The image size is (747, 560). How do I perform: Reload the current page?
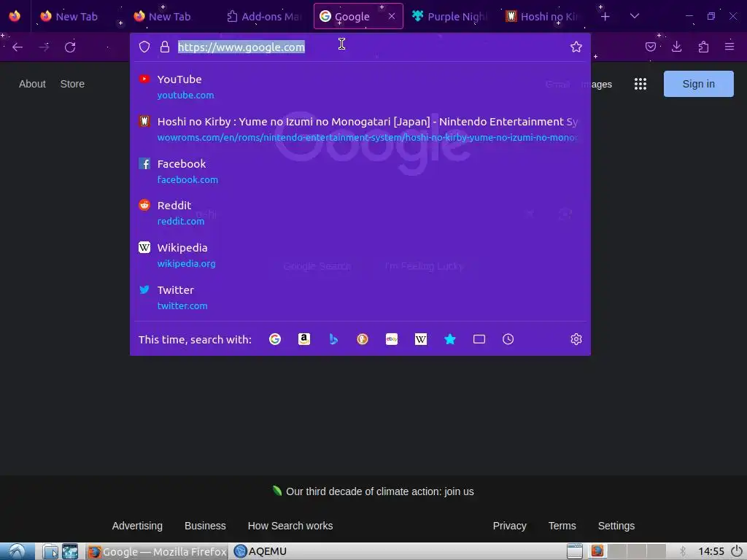click(x=70, y=47)
